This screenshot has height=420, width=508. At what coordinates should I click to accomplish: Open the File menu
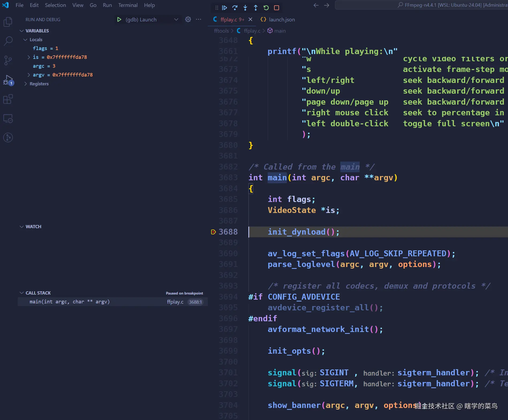pos(20,5)
